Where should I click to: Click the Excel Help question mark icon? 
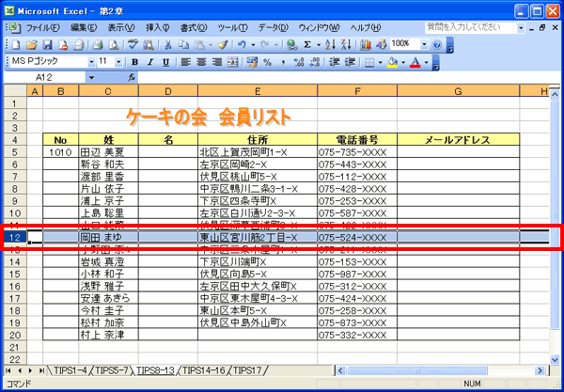pos(437,45)
